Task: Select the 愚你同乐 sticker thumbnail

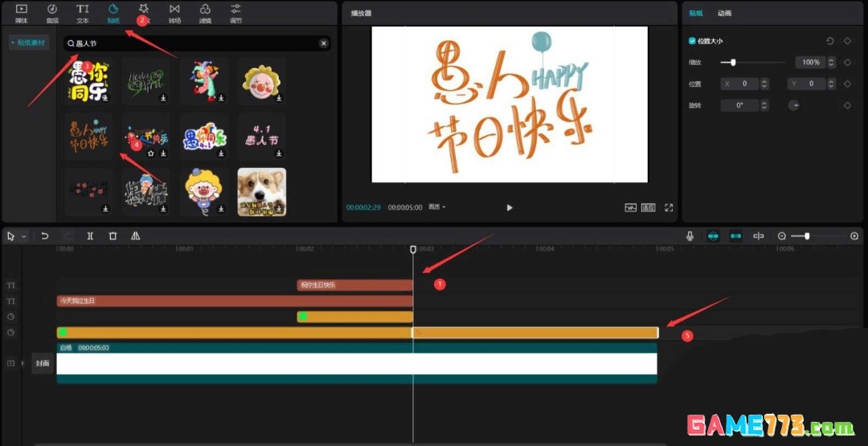Action: (88, 81)
